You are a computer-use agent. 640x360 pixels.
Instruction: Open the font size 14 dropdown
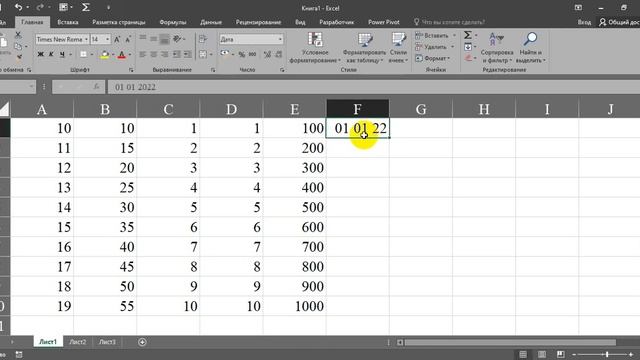108,39
